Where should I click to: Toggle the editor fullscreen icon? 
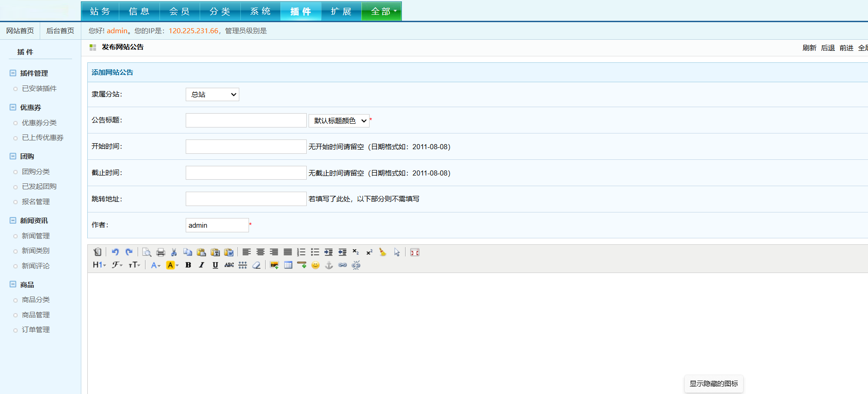(x=415, y=252)
